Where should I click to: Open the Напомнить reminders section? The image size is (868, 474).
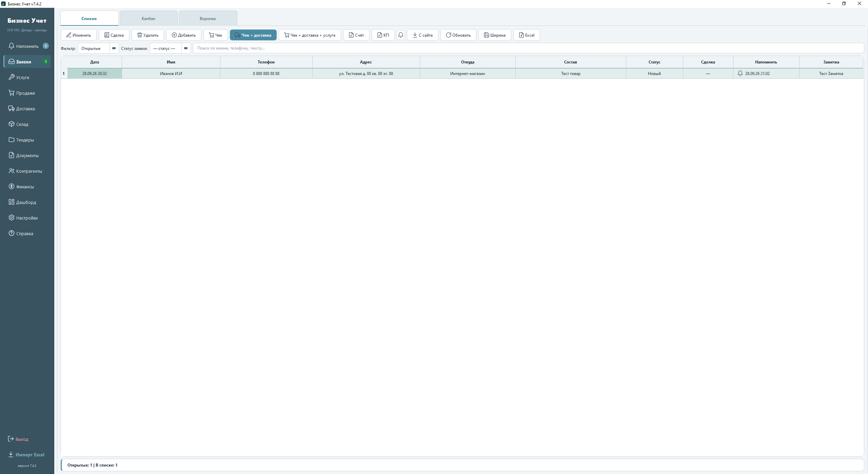coord(27,46)
